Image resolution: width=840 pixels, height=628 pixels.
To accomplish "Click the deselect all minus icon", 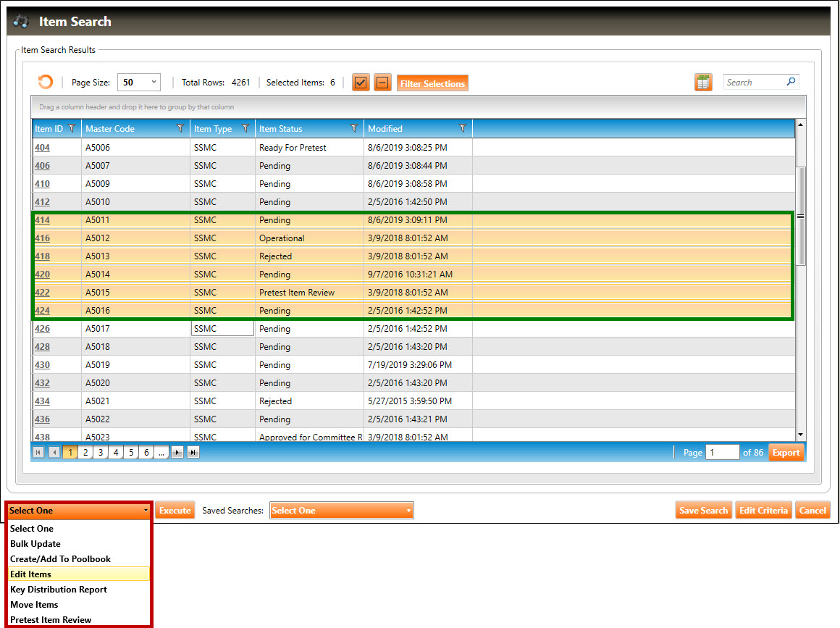I will click(x=382, y=83).
